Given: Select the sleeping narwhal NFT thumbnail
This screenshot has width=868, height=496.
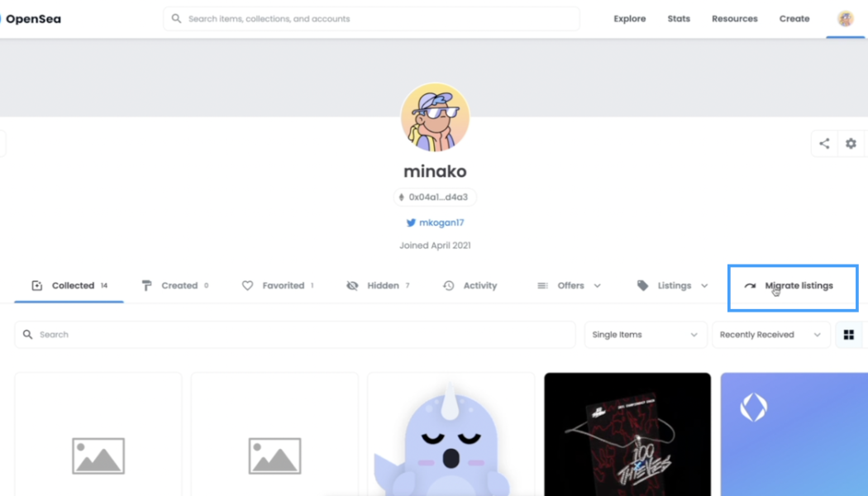Looking at the screenshot, I should tap(451, 435).
